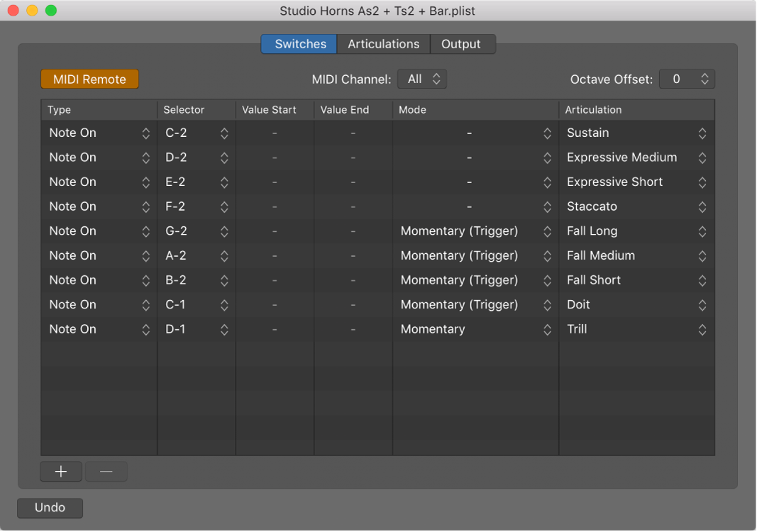Change the Mode for the Doit row
The width and height of the screenshot is (757, 532).
click(475, 305)
